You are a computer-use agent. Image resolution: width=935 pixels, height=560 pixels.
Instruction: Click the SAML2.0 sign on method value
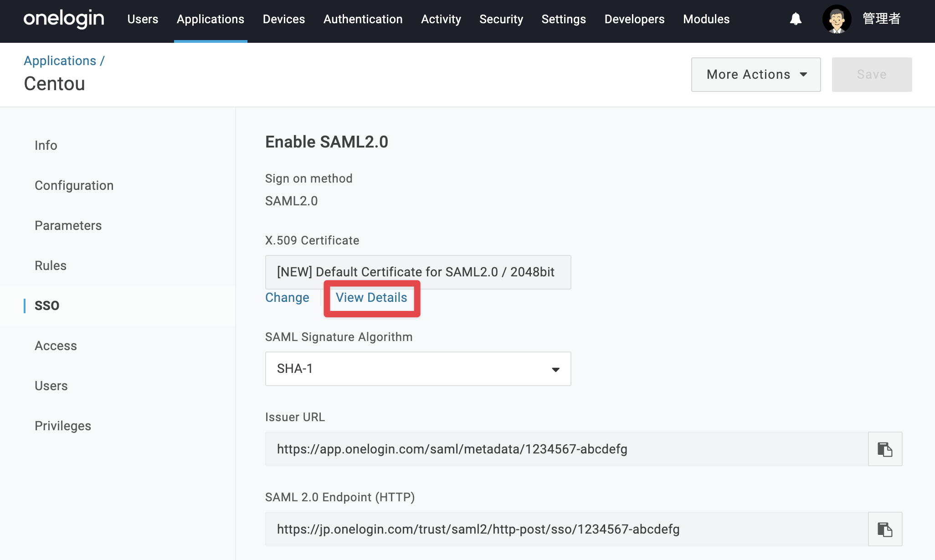pos(292,201)
